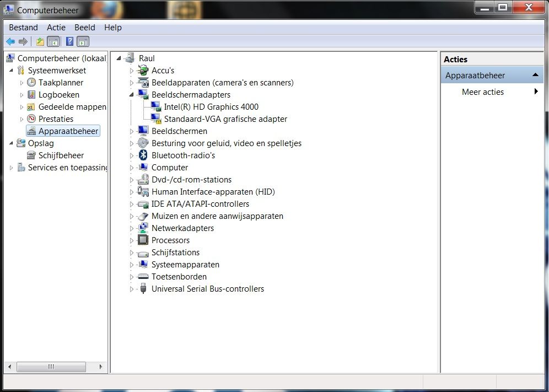Expand the Schijfstations category

click(131, 253)
